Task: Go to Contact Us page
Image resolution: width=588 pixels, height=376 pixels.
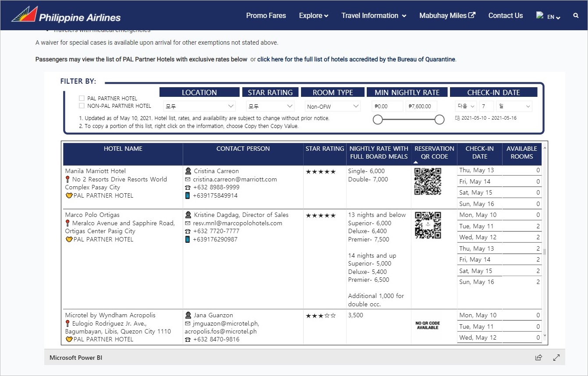Action: click(x=506, y=15)
